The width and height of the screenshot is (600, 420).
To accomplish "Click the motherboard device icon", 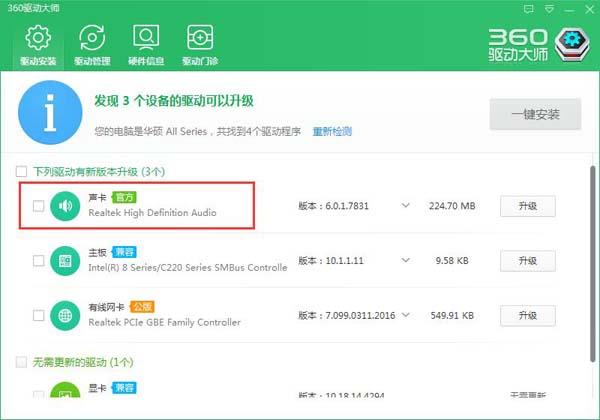I will click(x=65, y=261).
